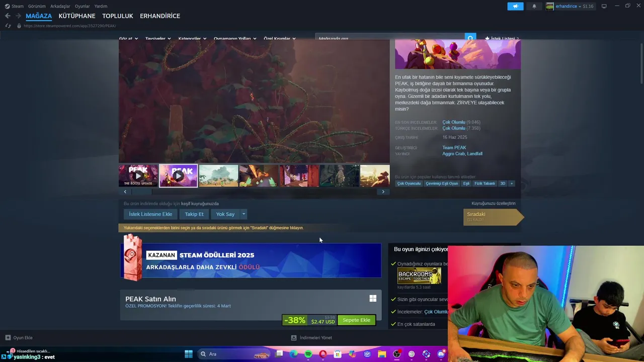
Task: Click the Takip Et button
Action: coord(194,214)
